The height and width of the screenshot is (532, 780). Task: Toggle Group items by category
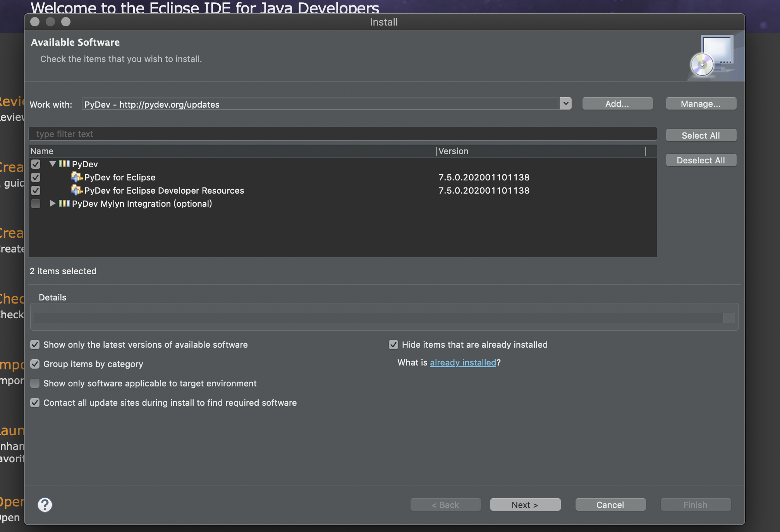point(35,364)
